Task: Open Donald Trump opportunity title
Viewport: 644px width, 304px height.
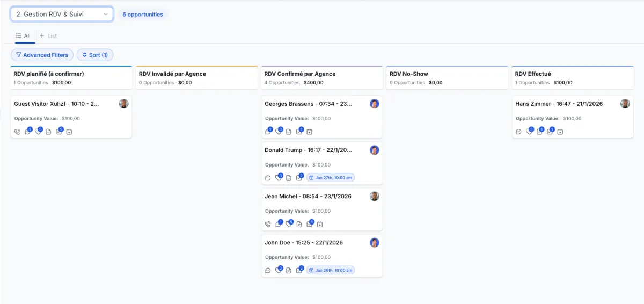Action: 309,150
